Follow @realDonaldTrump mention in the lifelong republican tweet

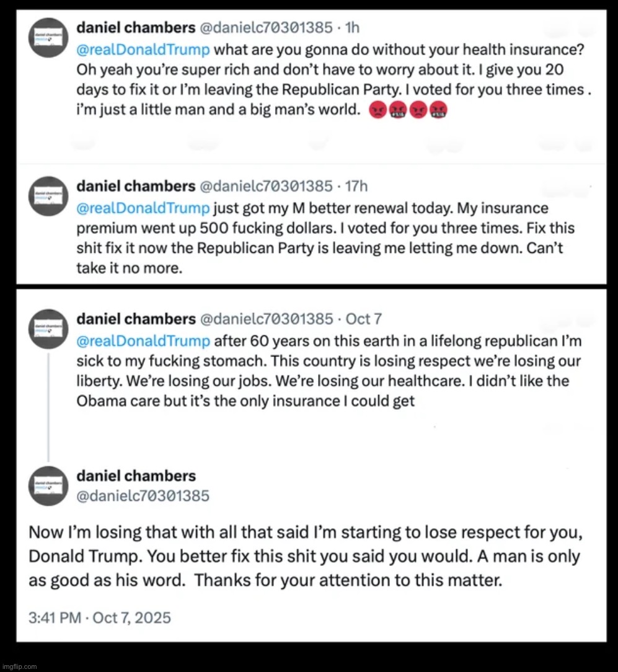[143, 340]
